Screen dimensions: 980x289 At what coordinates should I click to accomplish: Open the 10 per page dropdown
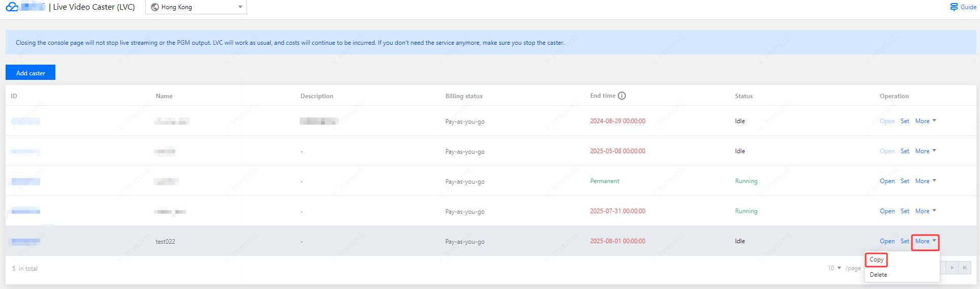tap(834, 268)
